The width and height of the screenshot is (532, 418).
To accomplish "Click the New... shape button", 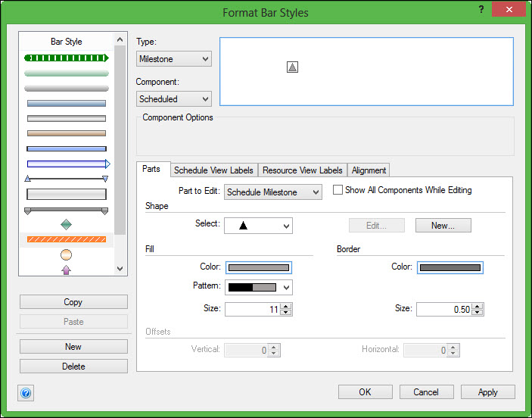I will pos(443,226).
